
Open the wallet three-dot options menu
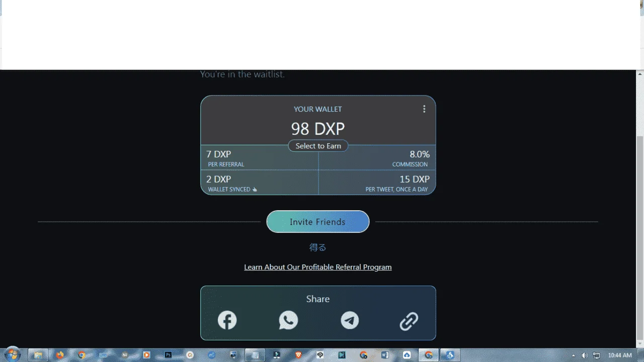(424, 109)
